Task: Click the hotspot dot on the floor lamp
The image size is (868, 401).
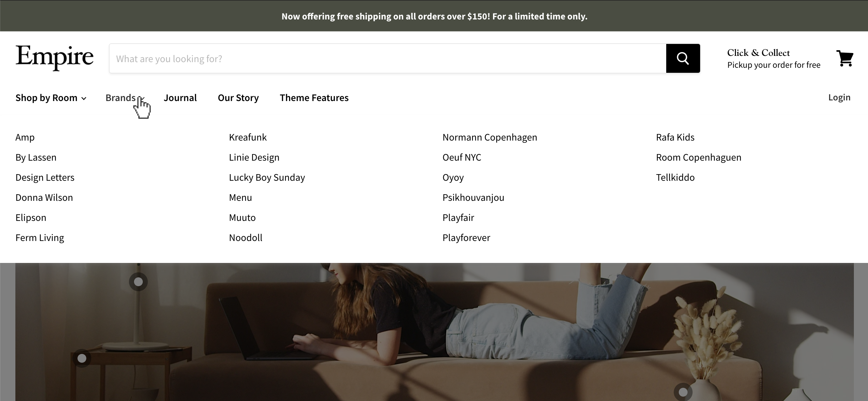Action: 138,282
